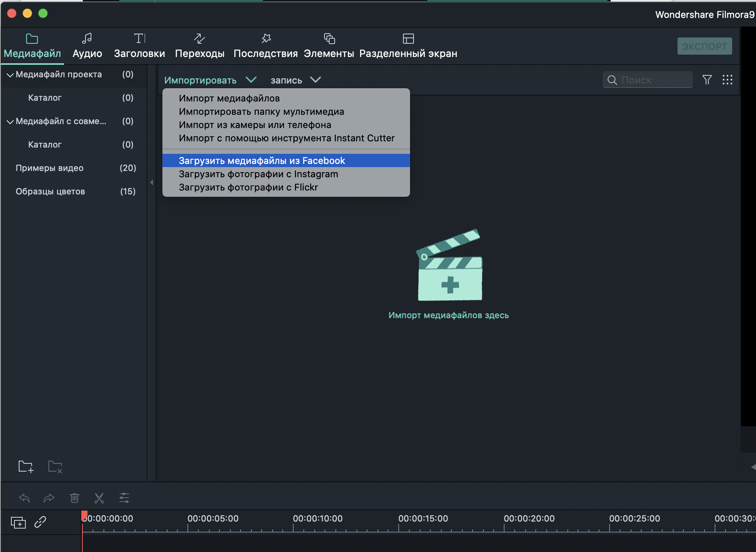Click the add new folder icon
756x552 pixels.
point(26,467)
